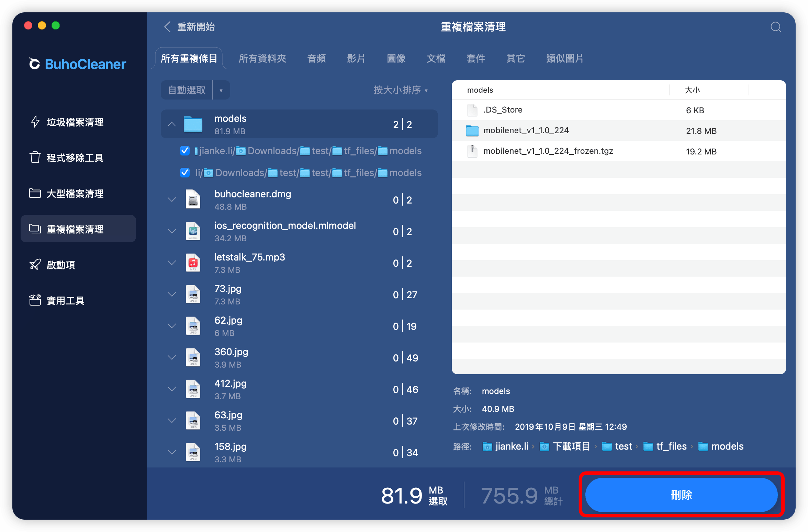Click the 412.jpg row in the list

coord(299,389)
